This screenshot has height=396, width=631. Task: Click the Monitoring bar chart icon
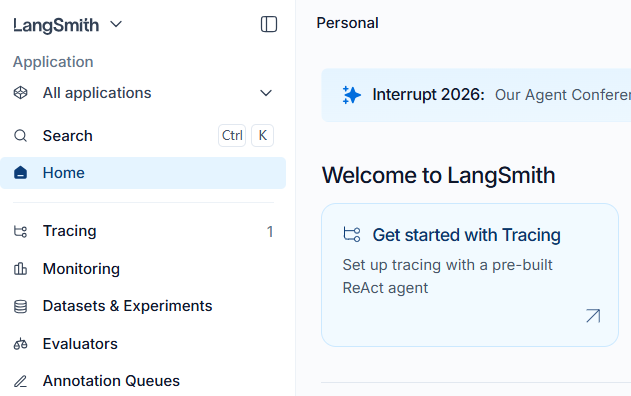[x=21, y=269]
